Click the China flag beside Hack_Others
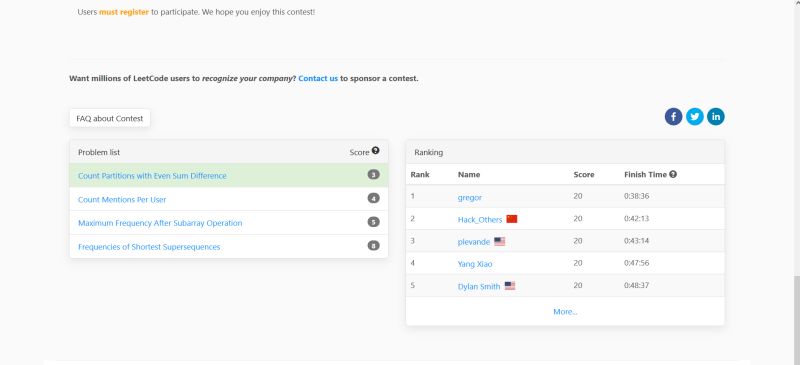The width and height of the screenshot is (800, 365). click(512, 219)
